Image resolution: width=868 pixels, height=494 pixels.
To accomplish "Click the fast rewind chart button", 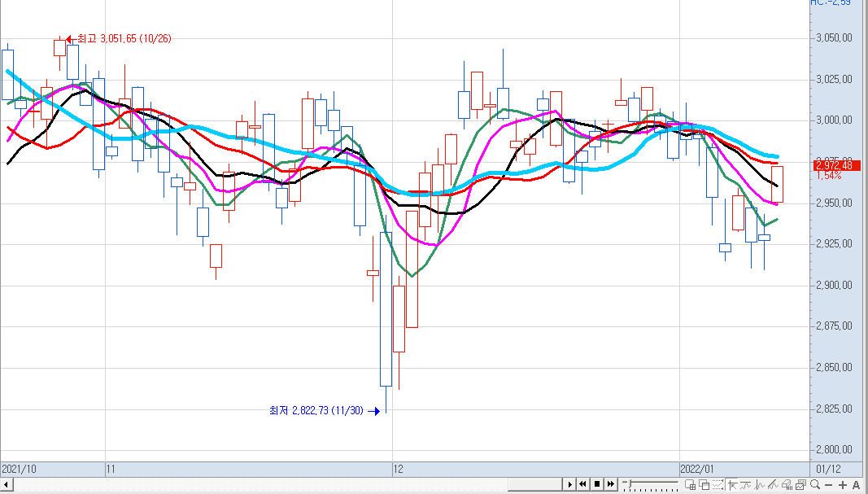I will click(x=583, y=484).
